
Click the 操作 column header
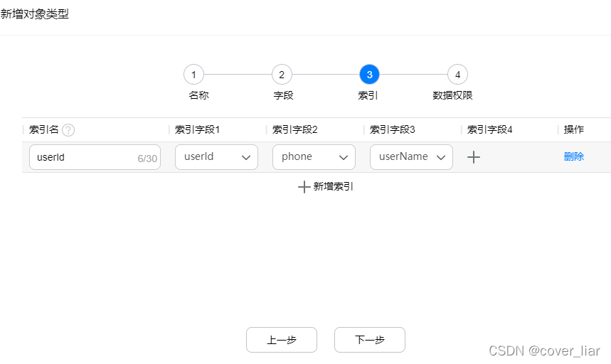(573, 129)
